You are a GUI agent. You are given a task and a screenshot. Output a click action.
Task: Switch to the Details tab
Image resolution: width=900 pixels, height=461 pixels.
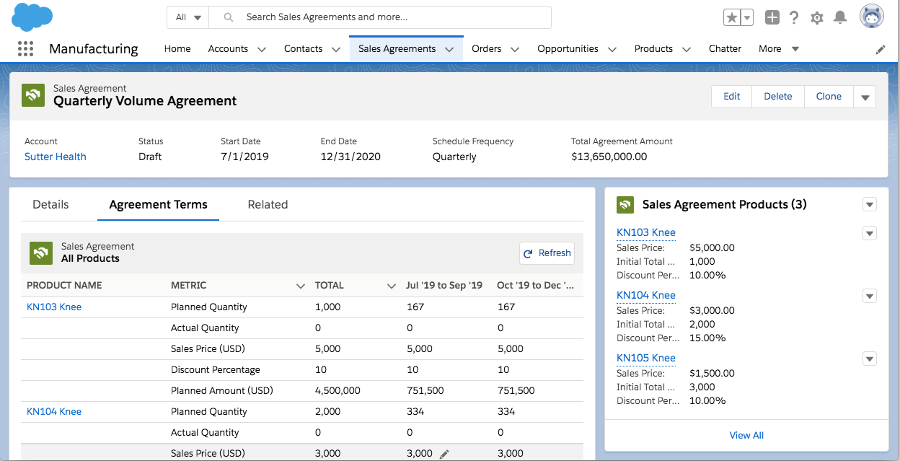[x=51, y=204]
